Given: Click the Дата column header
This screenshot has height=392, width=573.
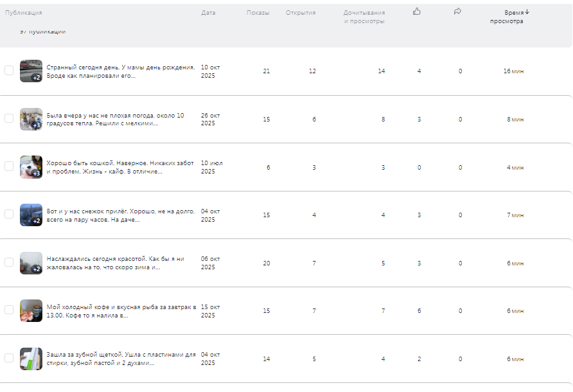Looking at the screenshot, I should [x=208, y=13].
